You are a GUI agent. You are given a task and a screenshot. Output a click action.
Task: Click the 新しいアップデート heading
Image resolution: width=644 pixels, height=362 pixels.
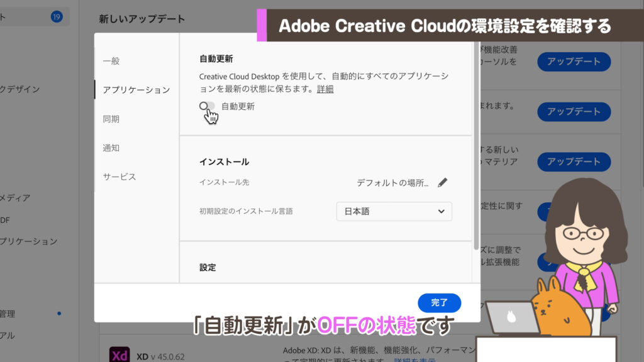142,19
